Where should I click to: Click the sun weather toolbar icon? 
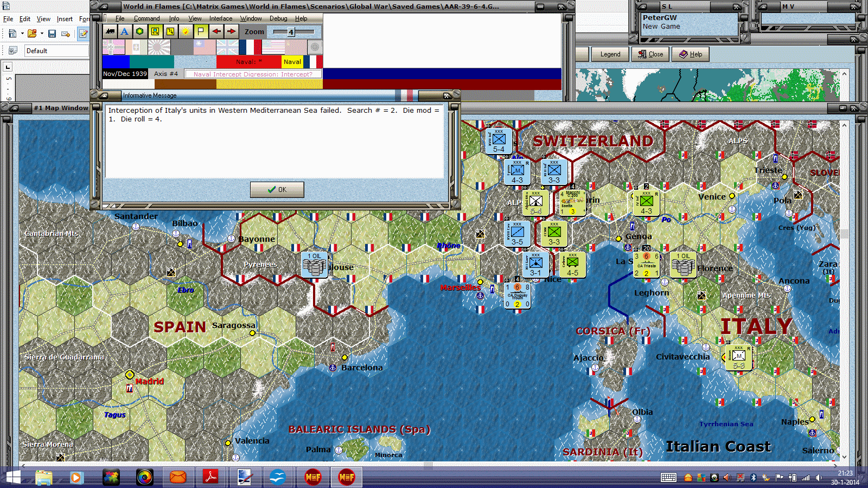[x=186, y=31]
